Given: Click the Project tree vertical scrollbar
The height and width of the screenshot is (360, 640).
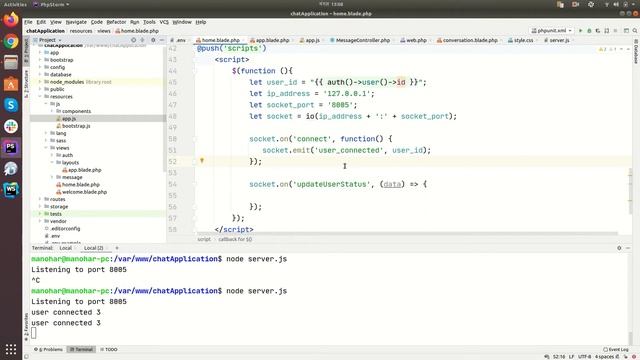Looking at the screenshot, I should tap(164, 110).
